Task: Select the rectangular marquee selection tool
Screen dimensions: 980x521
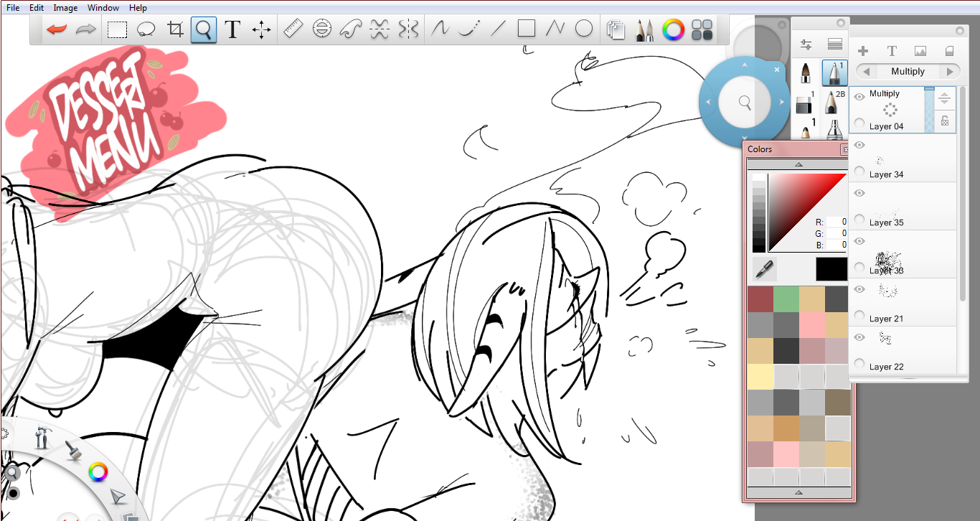Action: 118,29
